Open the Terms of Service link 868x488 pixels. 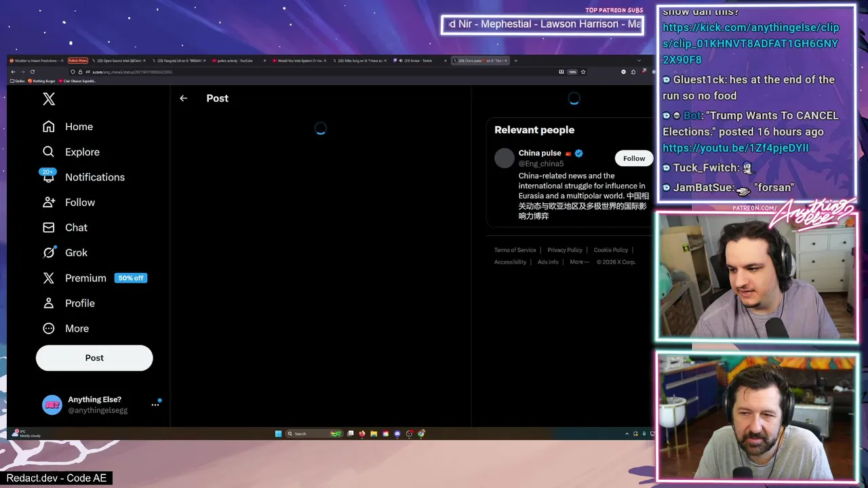[515, 250]
